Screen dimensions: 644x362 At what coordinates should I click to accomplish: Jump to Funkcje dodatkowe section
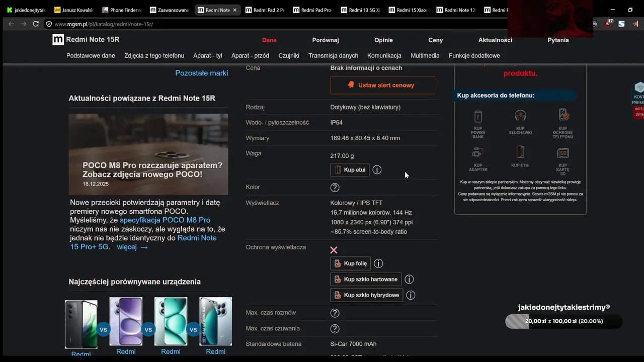pos(474,56)
